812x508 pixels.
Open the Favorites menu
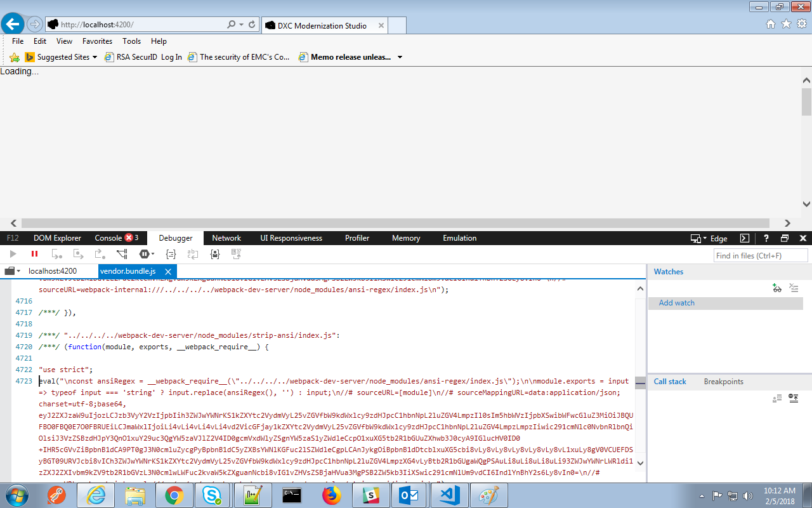tap(97, 41)
